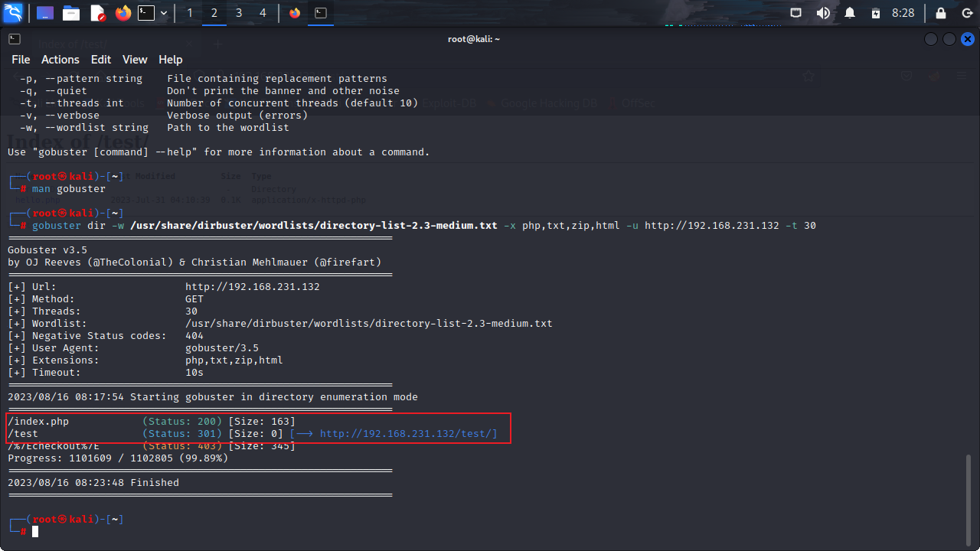Open terminal emulator launcher in panel
The height and width of the screenshot is (551, 980).
coord(146,13)
